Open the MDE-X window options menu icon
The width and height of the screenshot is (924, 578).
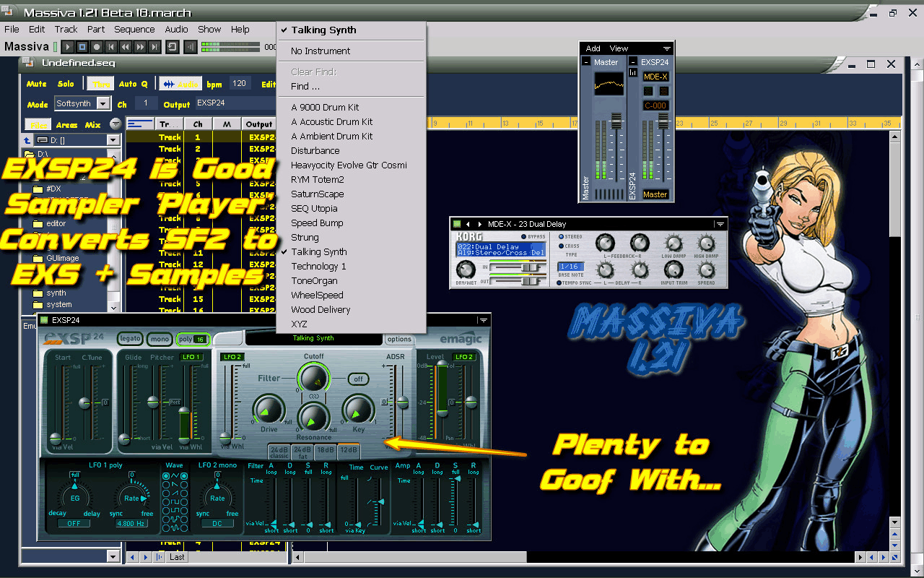(x=719, y=224)
